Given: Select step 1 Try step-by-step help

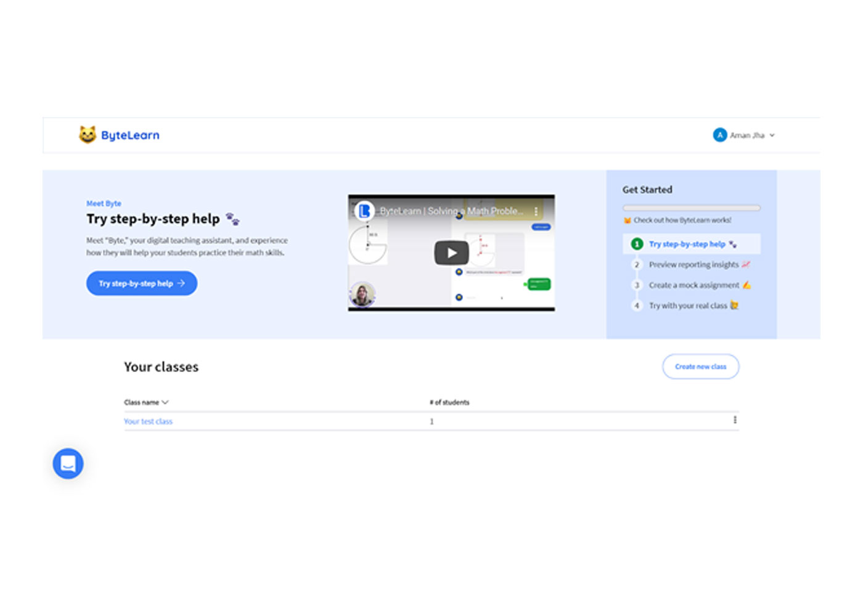Looking at the screenshot, I should (687, 244).
